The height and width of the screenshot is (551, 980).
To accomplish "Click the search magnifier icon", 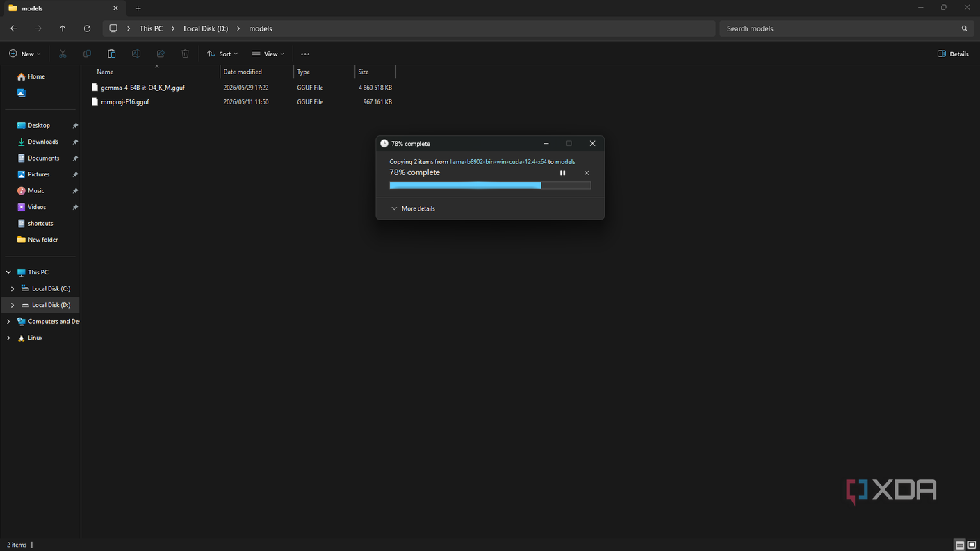I will 965,28.
